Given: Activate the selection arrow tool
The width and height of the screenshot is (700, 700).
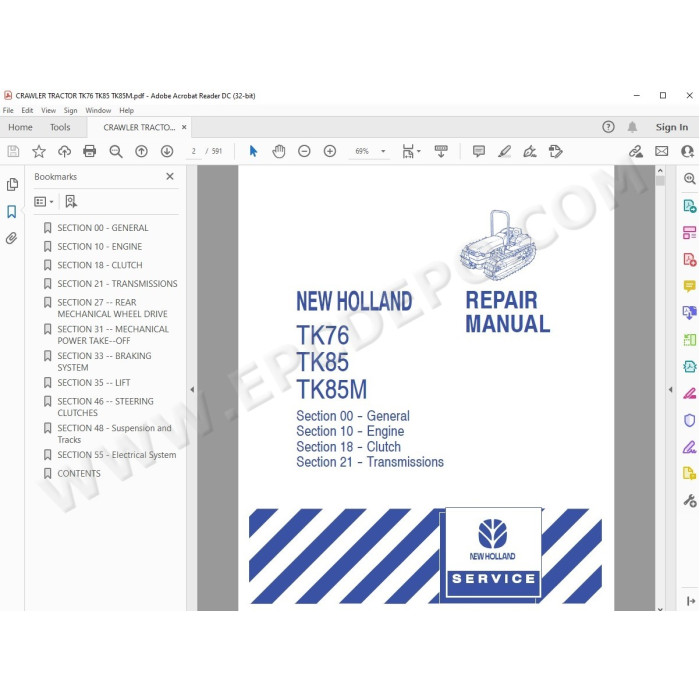Looking at the screenshot, I should pos(253,151).
